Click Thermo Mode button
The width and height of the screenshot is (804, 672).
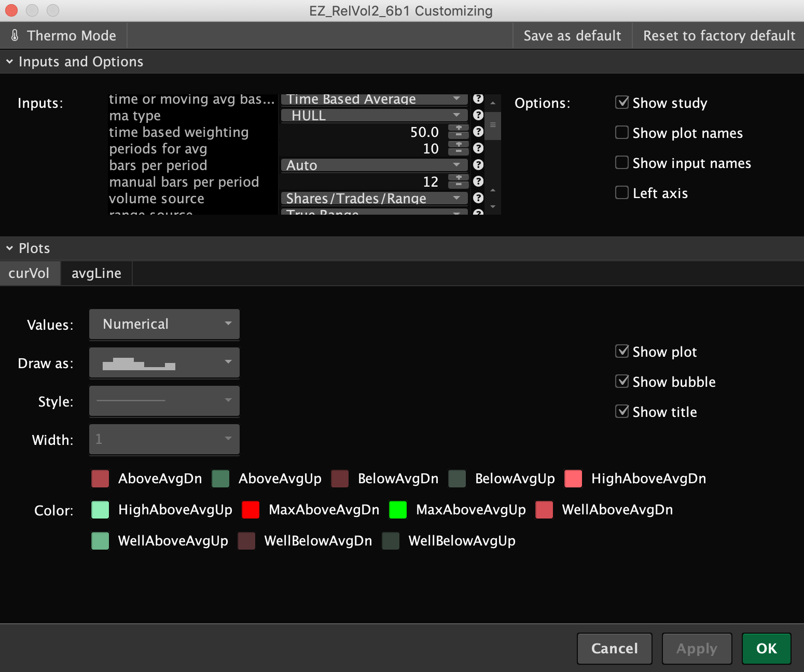(x=63, y=35)
